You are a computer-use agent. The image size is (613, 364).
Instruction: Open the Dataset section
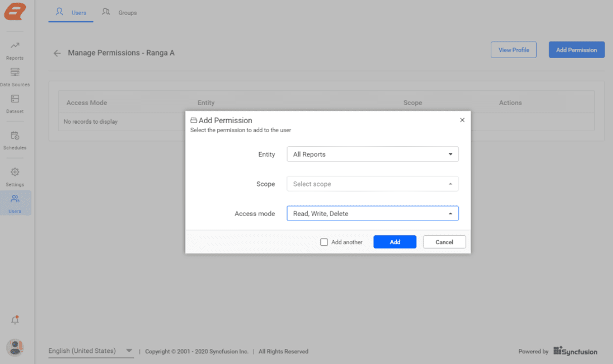click(15, 102)
